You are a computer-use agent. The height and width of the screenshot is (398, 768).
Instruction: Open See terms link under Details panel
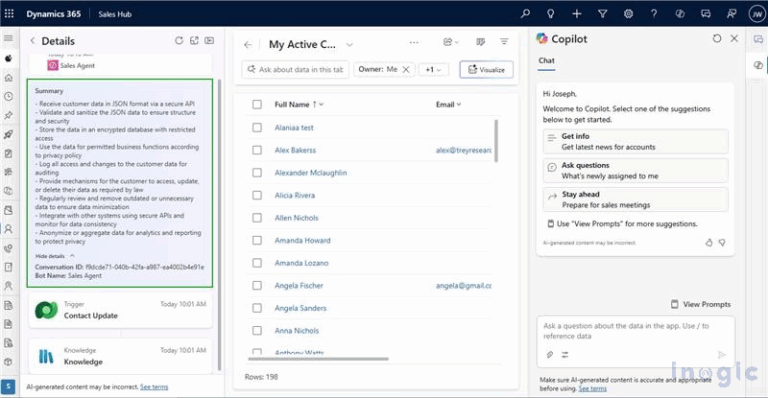click(154, 387)
